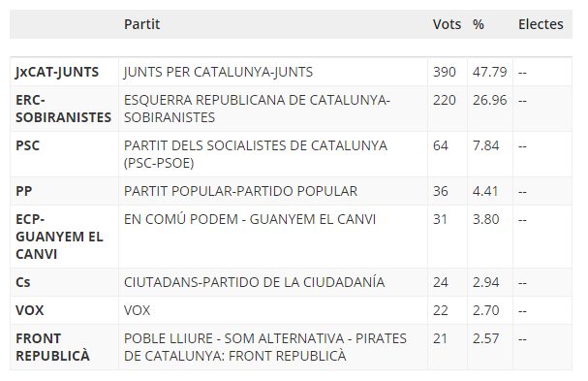The image size is (588, 381).
Task: Select the percentage column header
Action: tap(479, 24)
